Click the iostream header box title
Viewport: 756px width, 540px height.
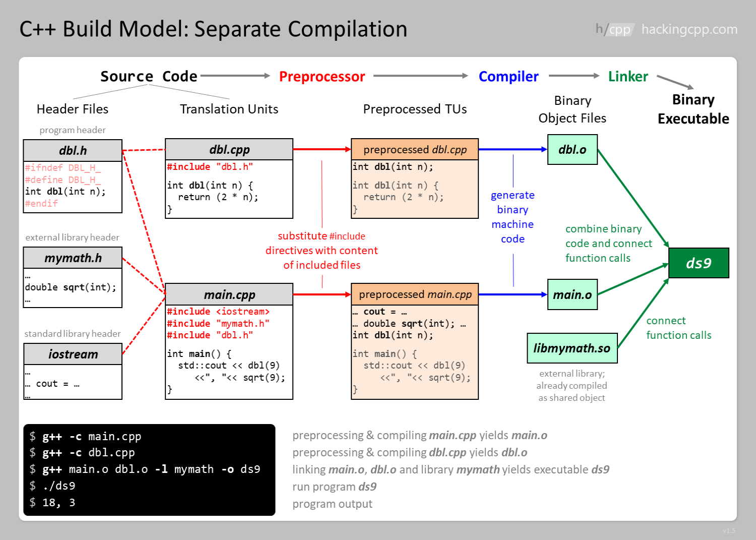coord(73,354)
